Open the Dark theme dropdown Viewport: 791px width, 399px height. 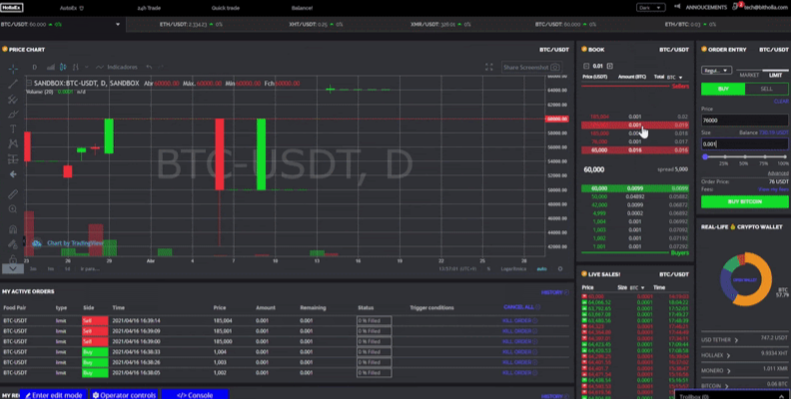[x=650, y=8]
